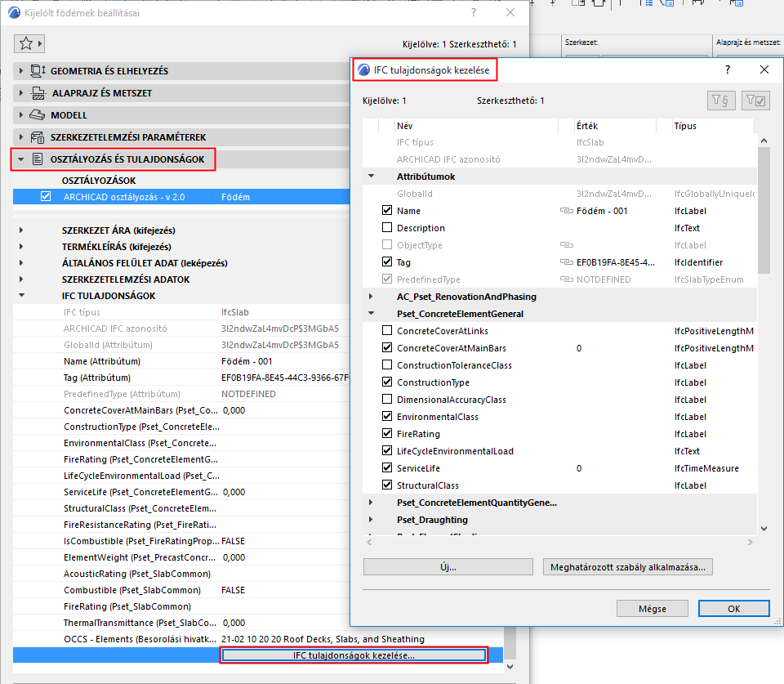Expand the Modell panel
This screenshot has width=784, height=684.
click(x=21, y=115)
